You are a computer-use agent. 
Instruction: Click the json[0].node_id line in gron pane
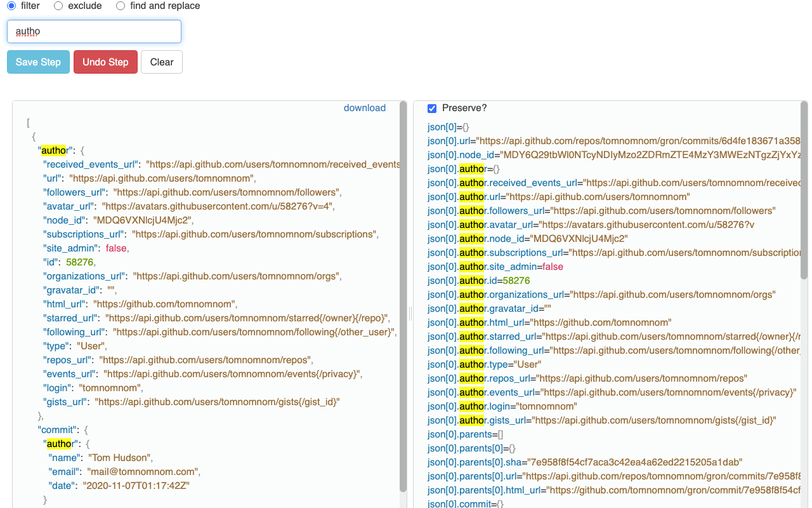[x=614, y=155]
